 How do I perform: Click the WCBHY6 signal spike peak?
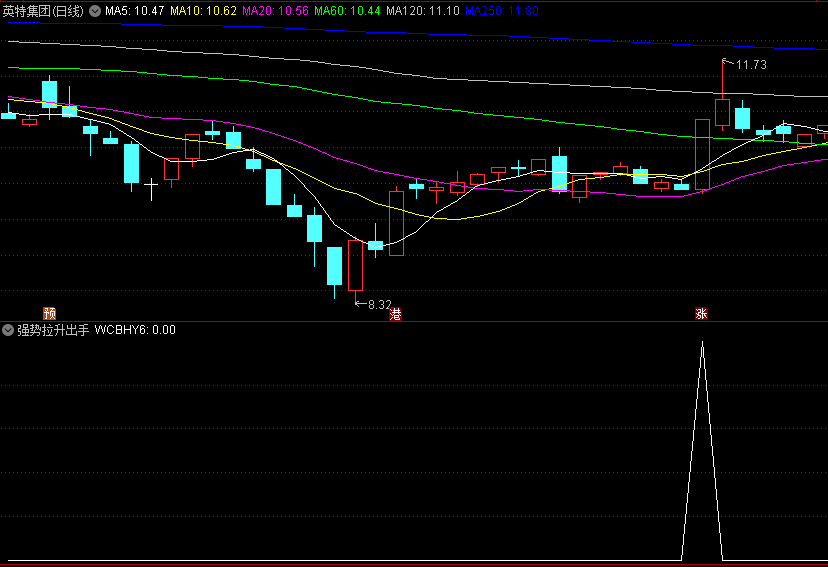702,343
